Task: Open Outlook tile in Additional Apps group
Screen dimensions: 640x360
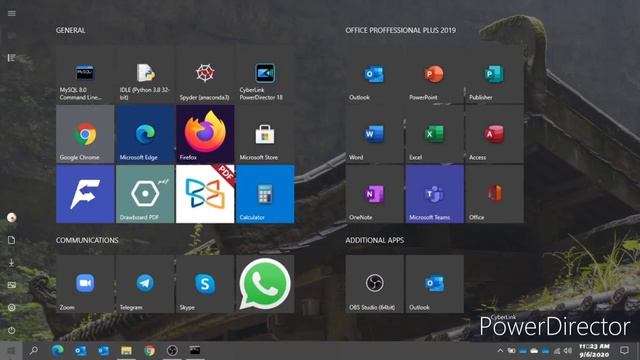Action: coord(434,284)
